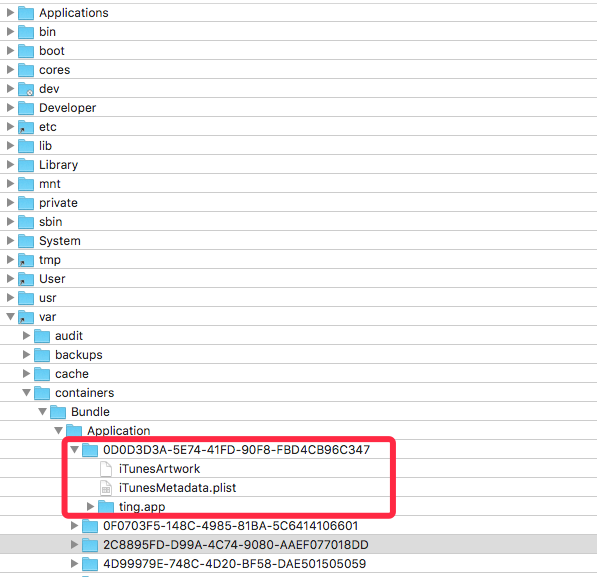Image resolution: width=597 pixels, height=577 pixels.
Task: Click the etc symlink folder icon
Action: coord(26,127)
